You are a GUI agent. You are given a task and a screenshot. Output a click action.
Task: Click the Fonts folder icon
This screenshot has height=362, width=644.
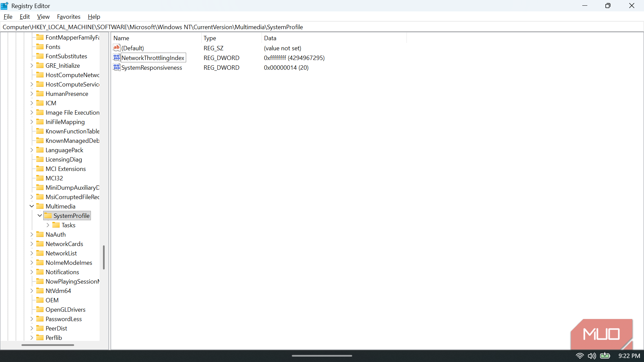40,47
